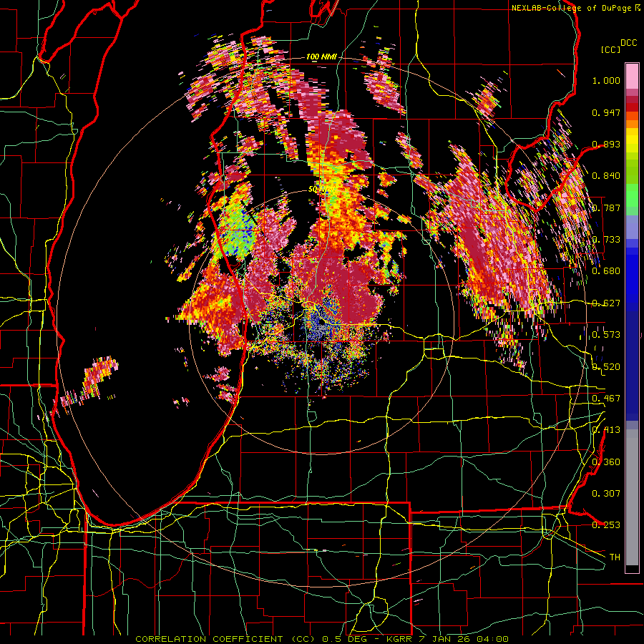Click the 50 NMI range ring label

pyautogui.click(x=321, y=190)
